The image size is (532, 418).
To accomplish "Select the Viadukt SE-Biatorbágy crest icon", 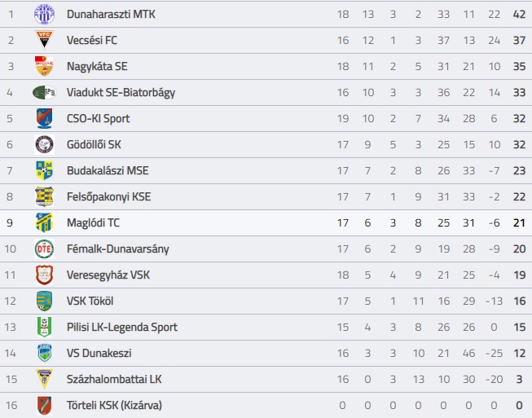I will [45, 92].
